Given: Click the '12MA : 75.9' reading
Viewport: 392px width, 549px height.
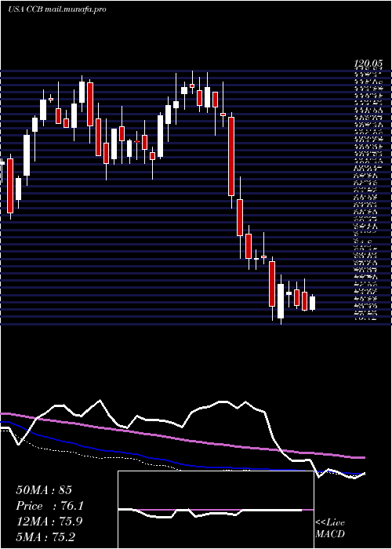Looking at the screenshot, I should click(x=49, y=522).
